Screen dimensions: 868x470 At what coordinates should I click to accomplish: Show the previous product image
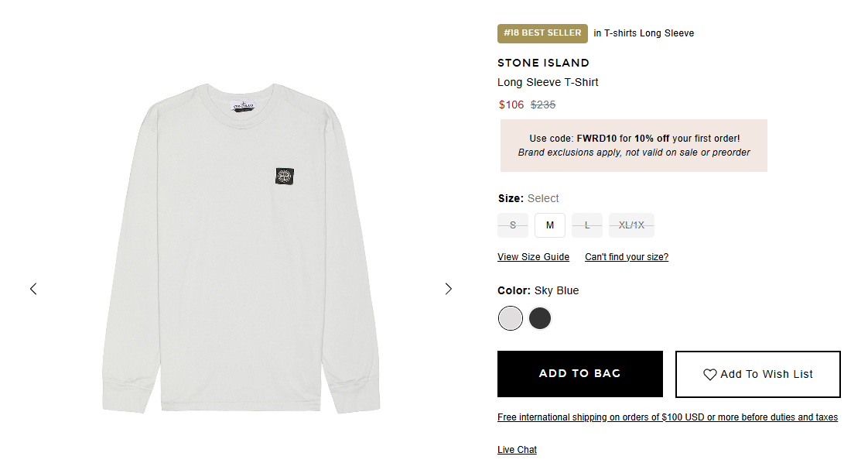[33, 289]
